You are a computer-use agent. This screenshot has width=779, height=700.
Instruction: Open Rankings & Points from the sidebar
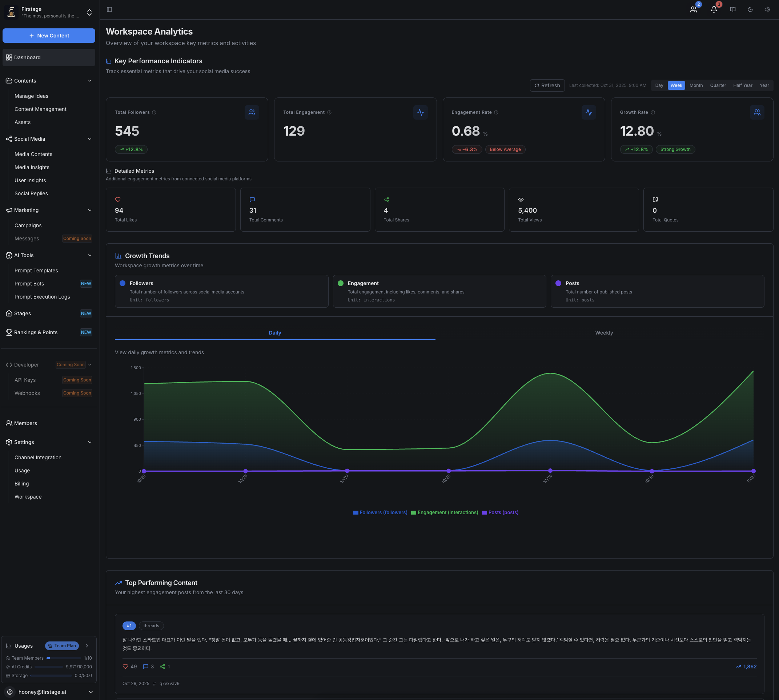(x=36, y=332)
